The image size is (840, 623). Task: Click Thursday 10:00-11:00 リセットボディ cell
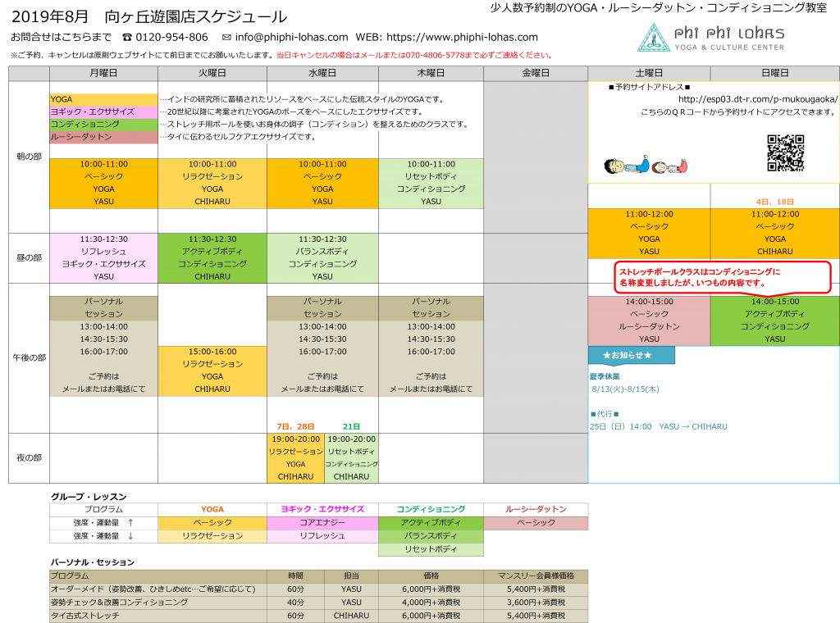431,183
